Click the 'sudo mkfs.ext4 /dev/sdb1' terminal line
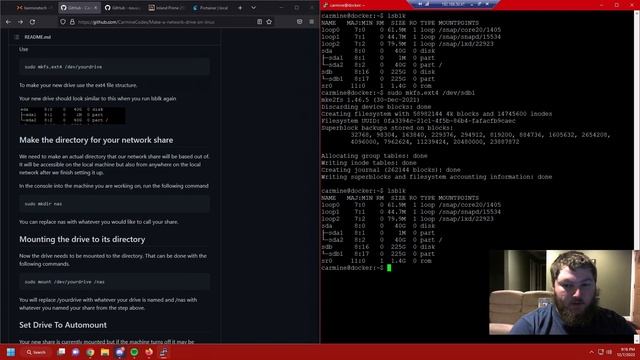Image resolution: width=640 pixels, height=360 pixels. [398, 93]
